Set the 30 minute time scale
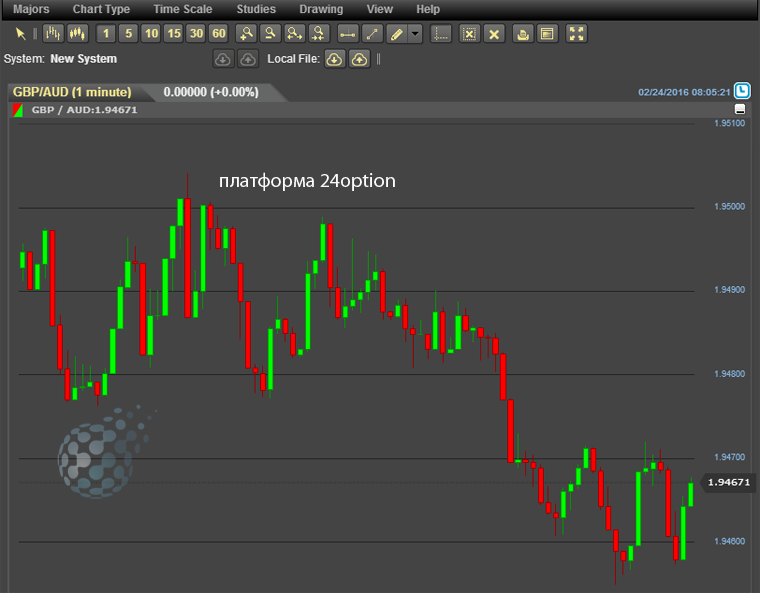This screenshot has height=593, width=760. [x=196, y=33]
